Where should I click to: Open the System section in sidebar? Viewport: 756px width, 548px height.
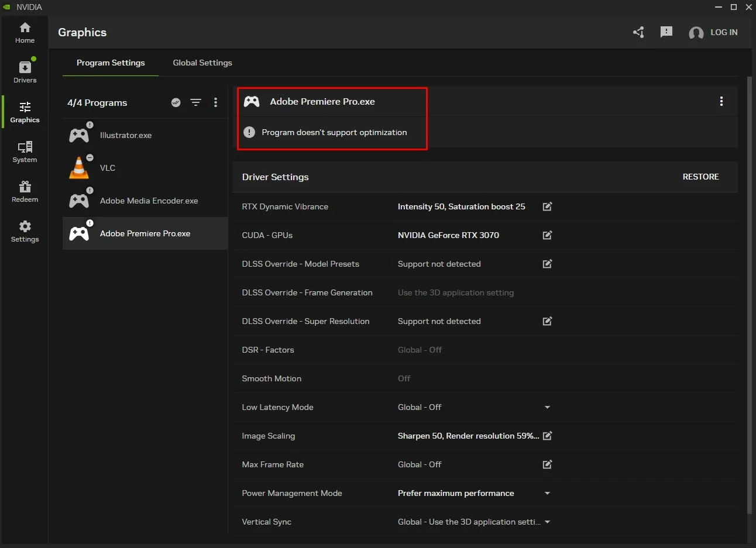click(25, 152)
